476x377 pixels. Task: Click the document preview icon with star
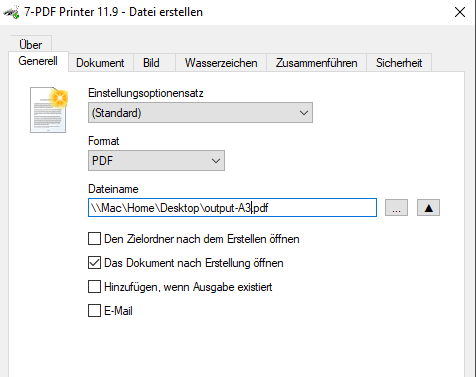pos(49,110)
